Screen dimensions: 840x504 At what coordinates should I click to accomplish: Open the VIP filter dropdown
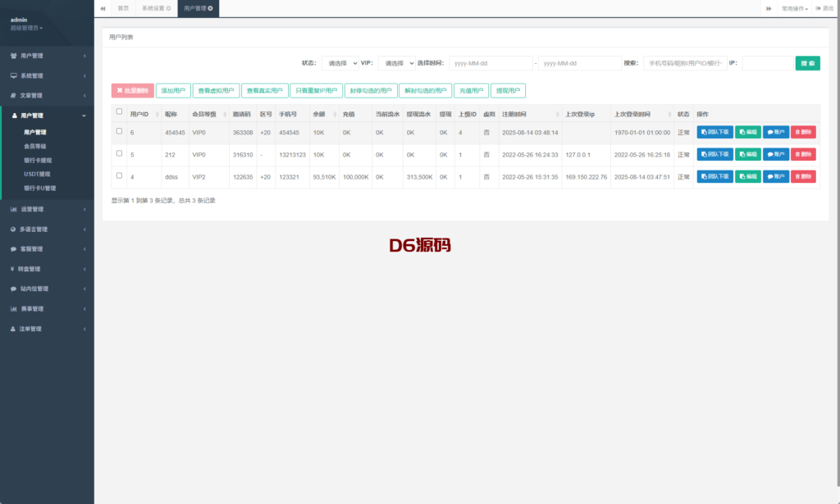pyautogui.click(x=396, y=63)
